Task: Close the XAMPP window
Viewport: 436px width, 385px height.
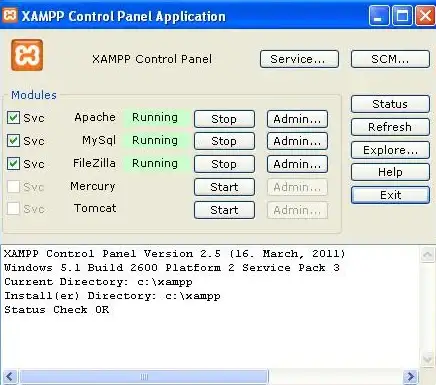Action: [425, 16]
